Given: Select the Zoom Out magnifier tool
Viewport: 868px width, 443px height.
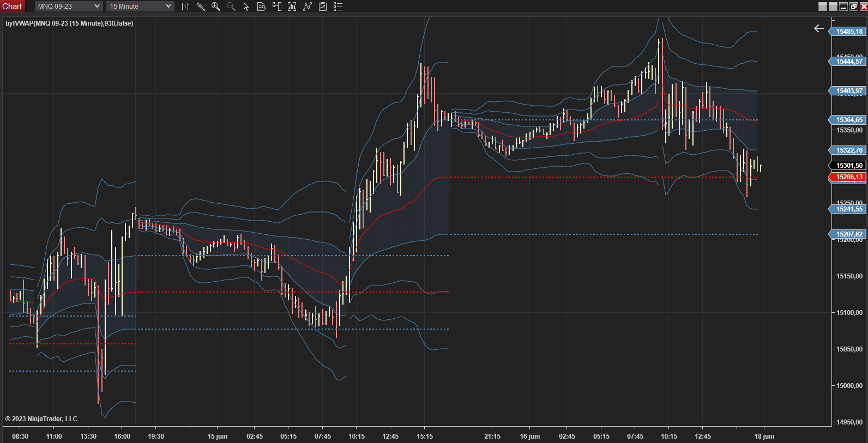Looking at the screenshot, I should (x=231, y=7).
